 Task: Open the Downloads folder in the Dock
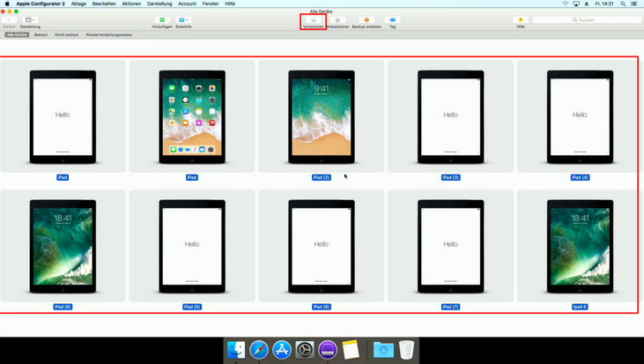tap(383, 350)
